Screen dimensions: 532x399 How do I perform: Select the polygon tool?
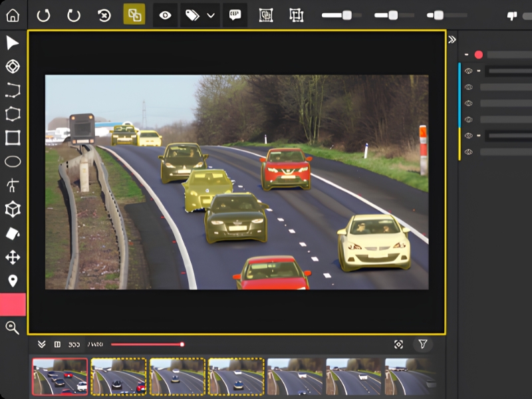tap(13, 114)
